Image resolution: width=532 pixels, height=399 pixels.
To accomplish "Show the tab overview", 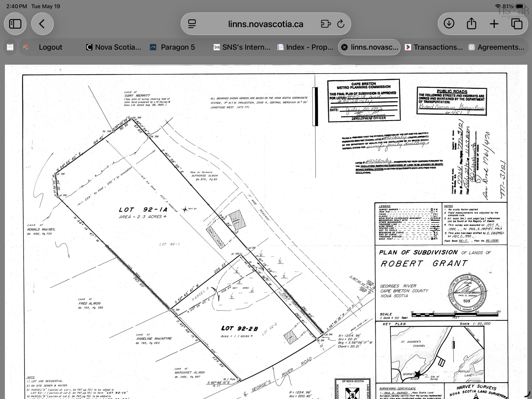I will point(517,24).
